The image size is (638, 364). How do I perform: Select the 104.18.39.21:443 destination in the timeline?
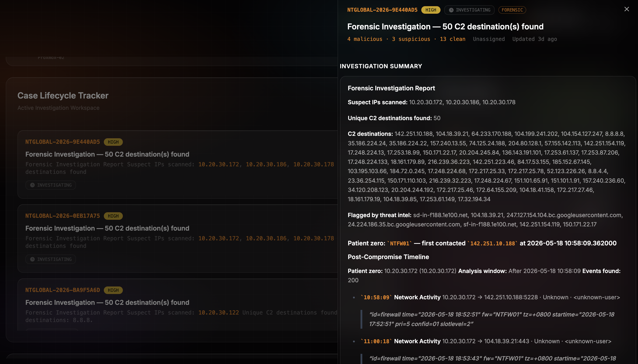point(507,341)
